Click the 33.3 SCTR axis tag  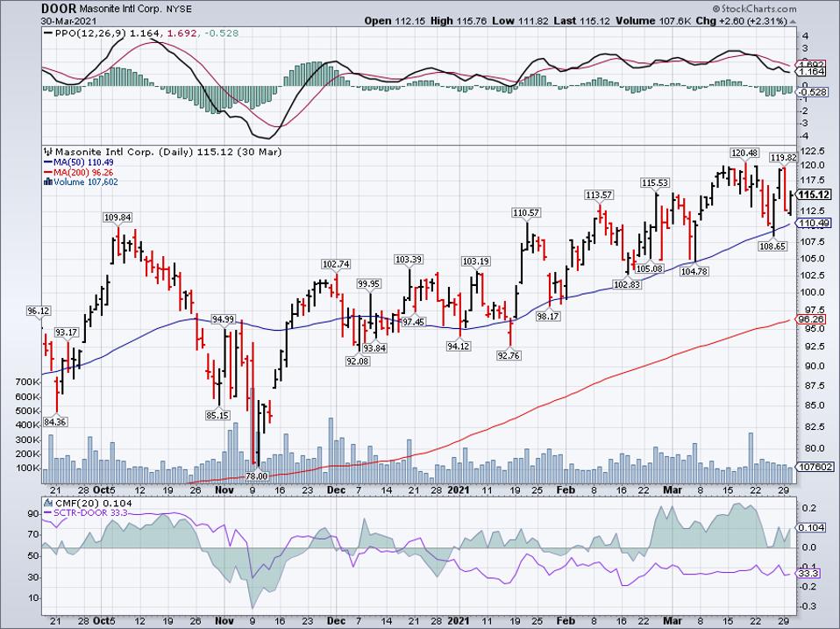(809, 574)
